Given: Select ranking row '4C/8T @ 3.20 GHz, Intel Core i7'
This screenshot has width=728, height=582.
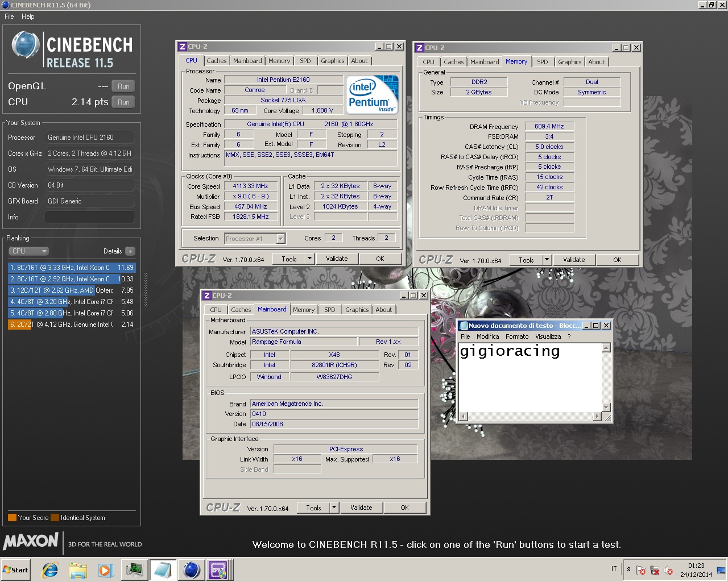Looking at the screenshot, I should [x=72, y=302].
